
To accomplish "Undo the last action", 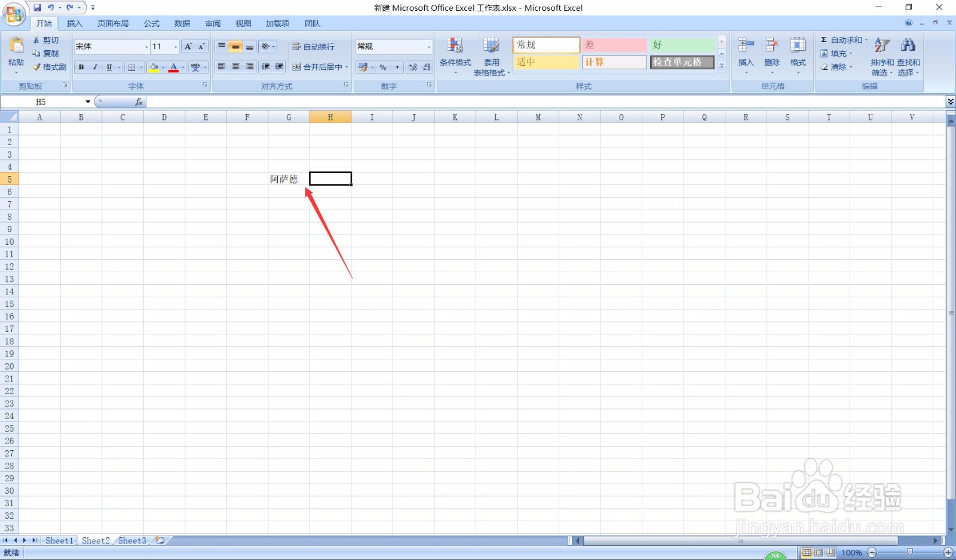I will click(51, 8).
